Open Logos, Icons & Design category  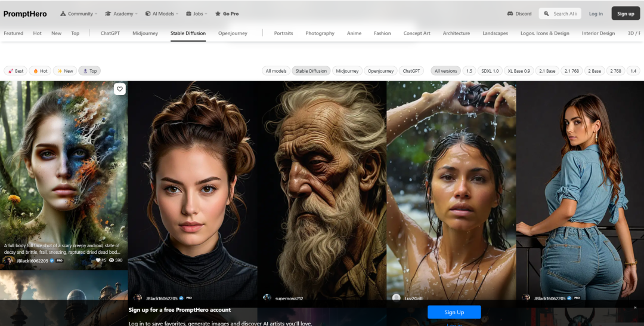click(545, 33)
